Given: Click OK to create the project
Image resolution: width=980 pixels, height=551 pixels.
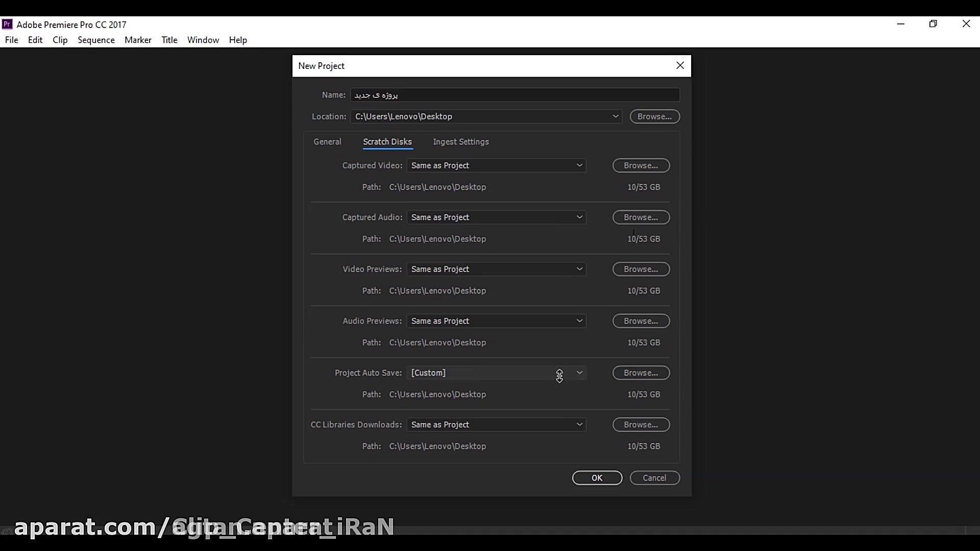Looking at the screenshot, I should 597,478.
